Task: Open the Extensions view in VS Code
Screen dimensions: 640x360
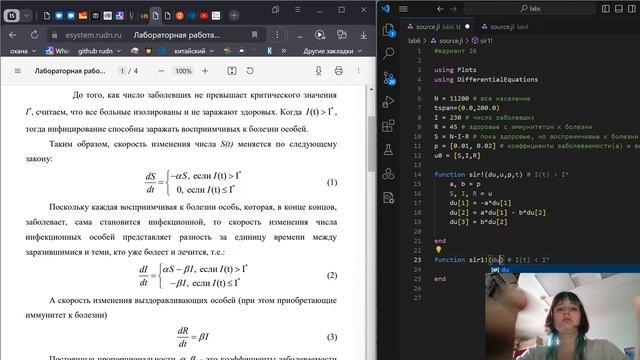Action: click(x=389, y=126)
